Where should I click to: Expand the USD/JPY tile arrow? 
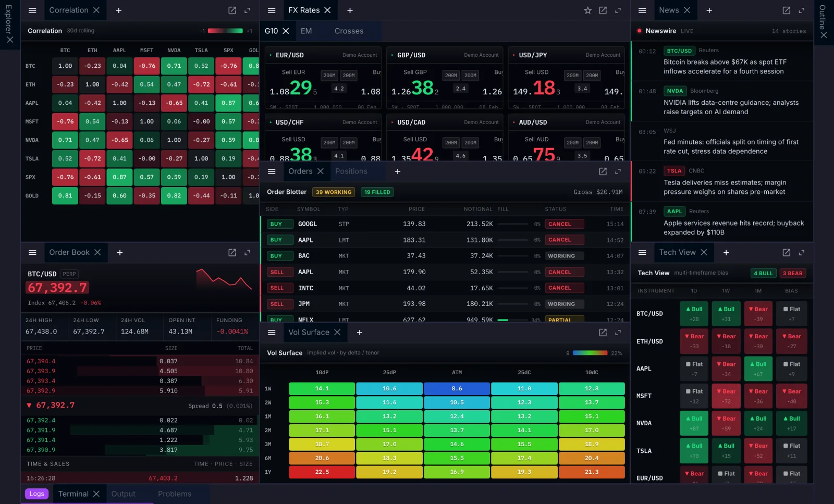(514, 55)
